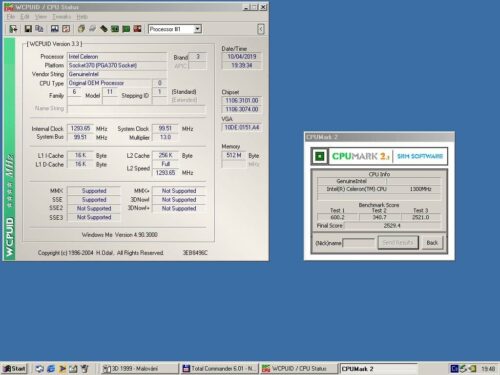Click the toolbar icon right of blue monitor
Viewport: 500px width, 375px height.
pyautogui.click(x=66, y=29)
